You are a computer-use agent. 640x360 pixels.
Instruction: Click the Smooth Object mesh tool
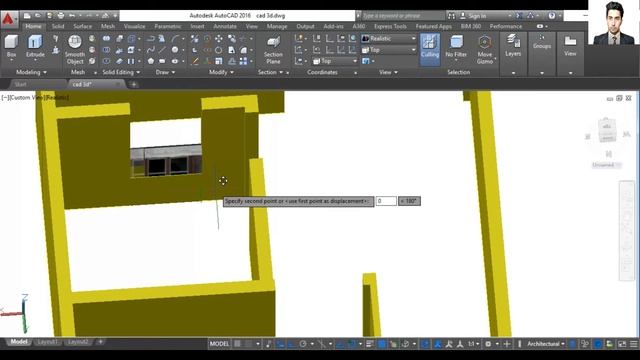point(75,50)
